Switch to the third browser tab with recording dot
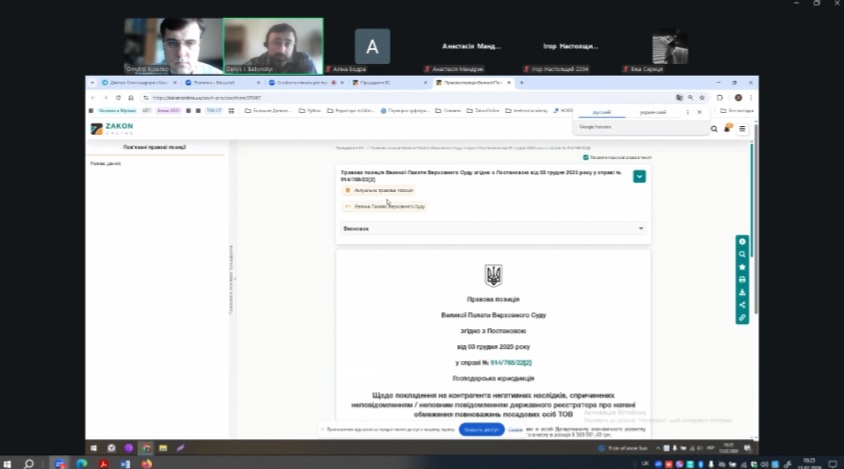Image resolution: width=844 pixels, height=469 pixels. (306, 83)
